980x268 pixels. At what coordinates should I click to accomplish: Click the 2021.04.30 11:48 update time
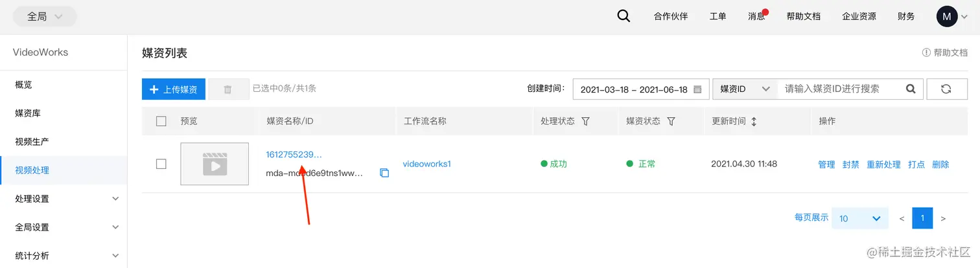(744, 164)
